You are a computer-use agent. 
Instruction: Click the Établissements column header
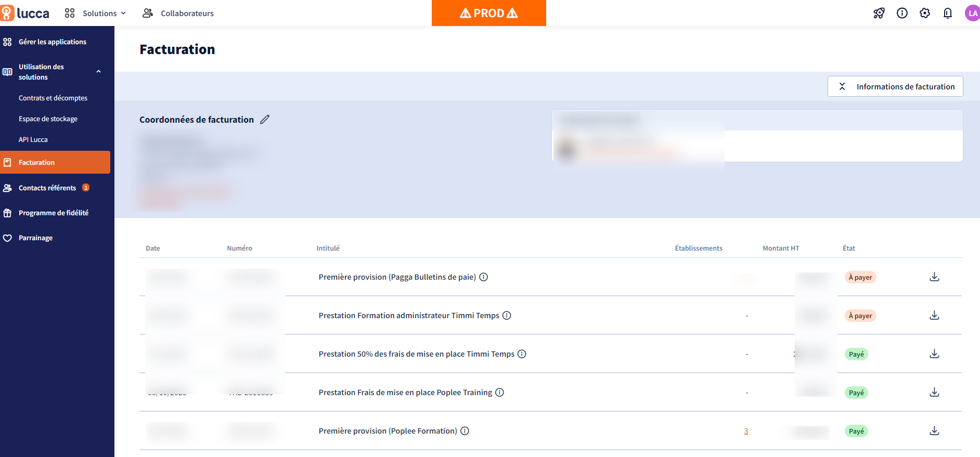pyautogui.click(x=699, y=249)
